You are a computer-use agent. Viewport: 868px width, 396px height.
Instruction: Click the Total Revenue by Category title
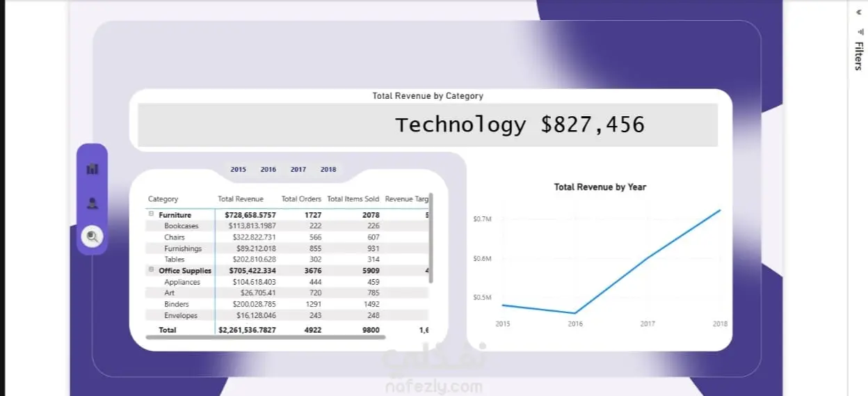click(428, 96)
